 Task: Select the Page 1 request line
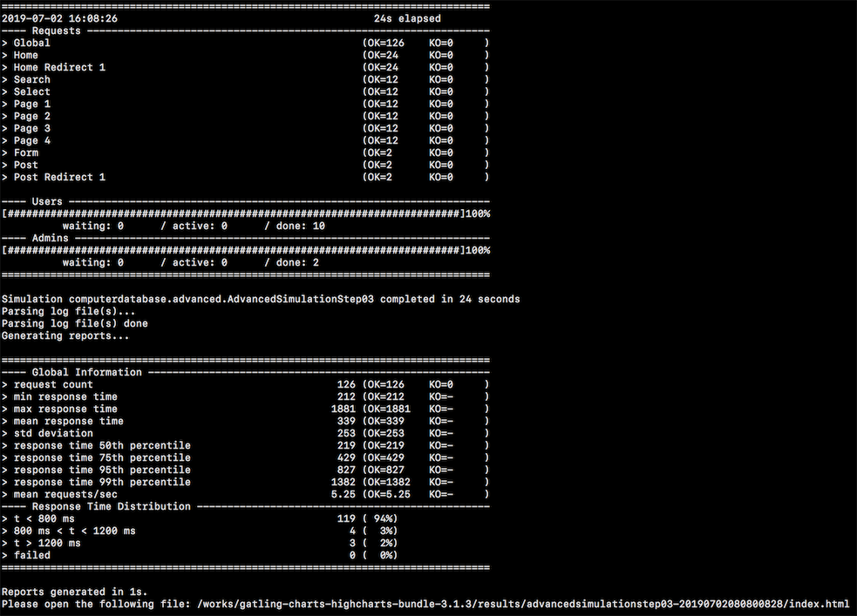pos(245,105)
